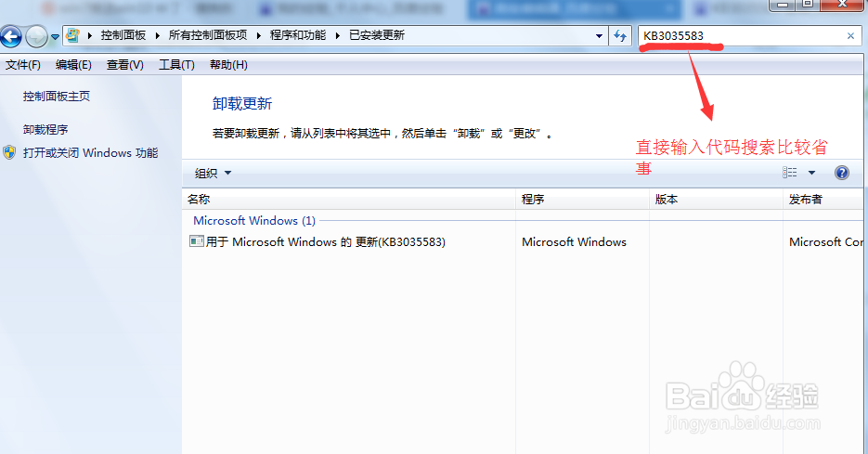This screenshot has width=868, height=454.
Task: Select 控制面板 in the address breadcrumb
Action: tap(123, 35)
